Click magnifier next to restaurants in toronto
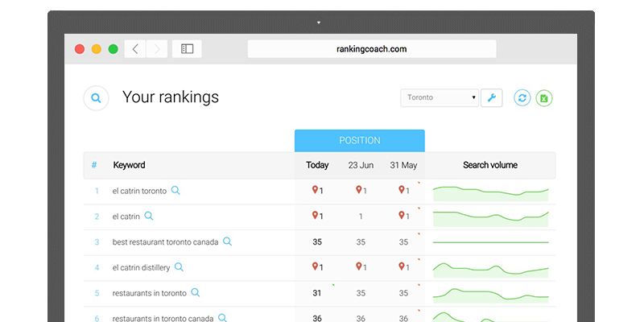The width and height of the screenshot is (644, 322). (195, 292)
